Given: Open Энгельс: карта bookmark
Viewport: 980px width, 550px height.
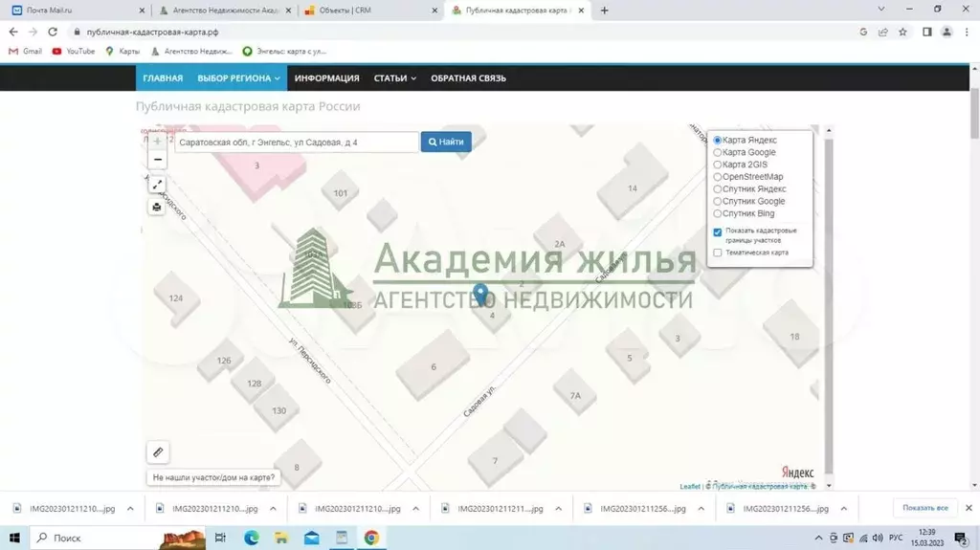Looking at the screenshot, I should coord(284,52).
